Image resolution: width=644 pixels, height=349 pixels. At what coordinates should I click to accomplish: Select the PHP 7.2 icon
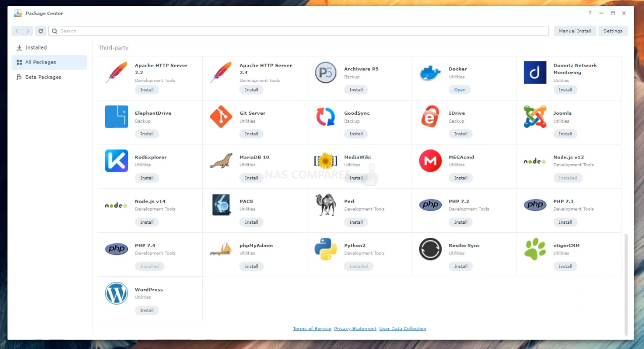[430, 205]
